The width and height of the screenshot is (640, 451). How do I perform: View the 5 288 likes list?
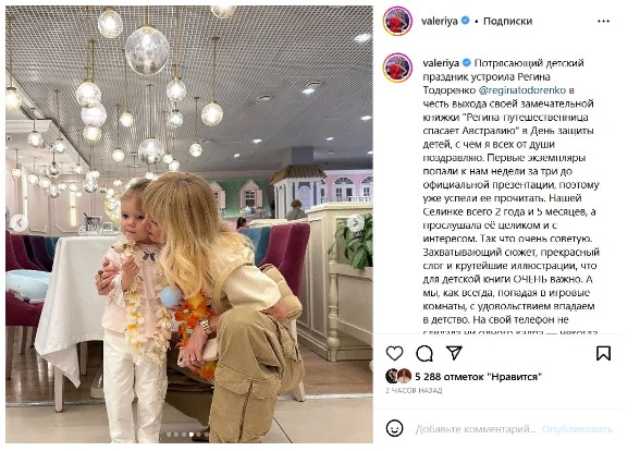tap(478, 377)
